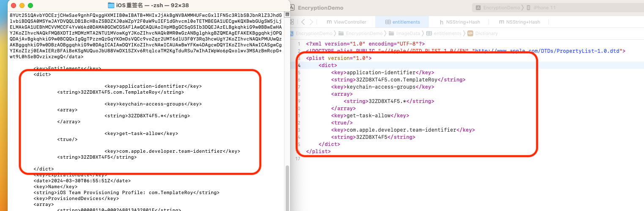Go back with Xcode editor back arrow

pos(303,22)
